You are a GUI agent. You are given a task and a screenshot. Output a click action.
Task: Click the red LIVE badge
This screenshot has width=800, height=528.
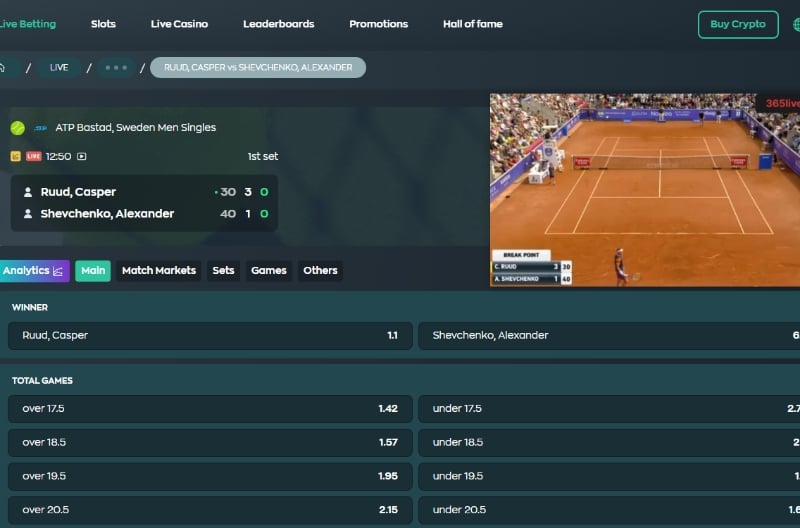[x=34, y=156]
